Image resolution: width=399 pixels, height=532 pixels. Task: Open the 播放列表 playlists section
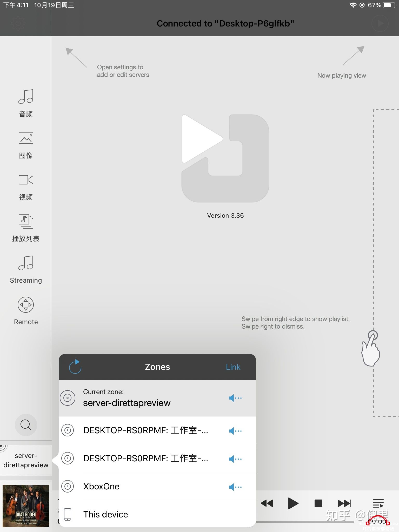coord(26,228)
